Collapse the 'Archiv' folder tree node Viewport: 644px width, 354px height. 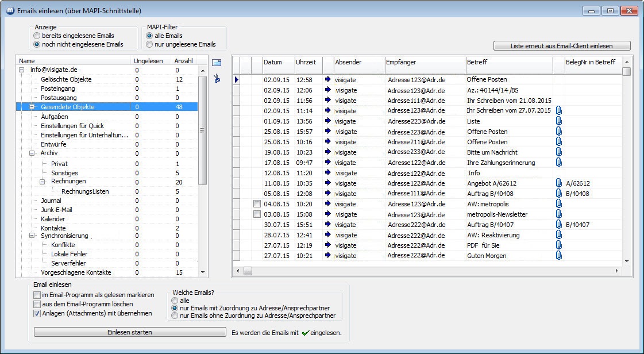(x=32, y=153)
